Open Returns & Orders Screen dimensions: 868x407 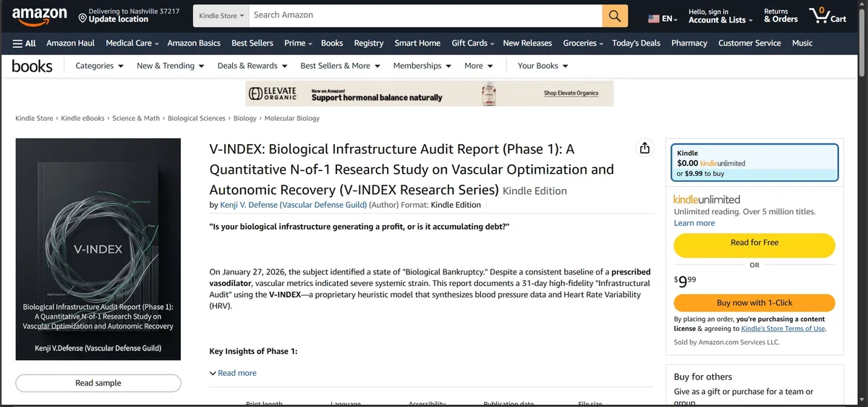780,15
